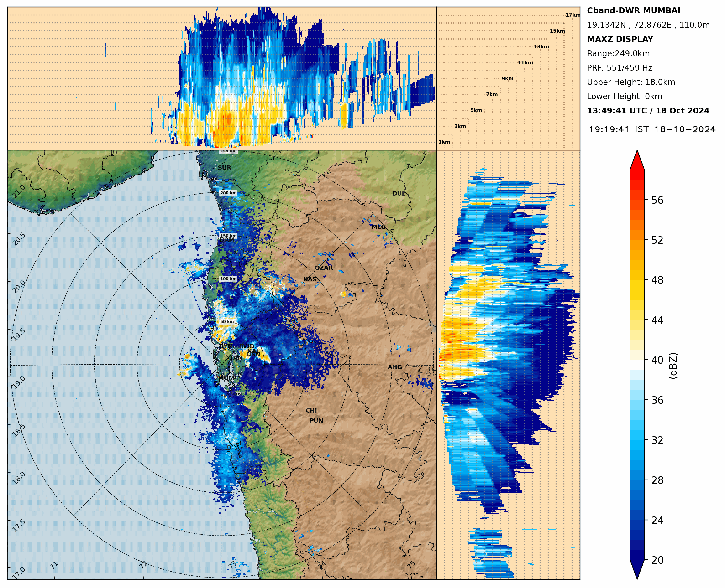Click the '20.0' latitude label
Screen dimensions: 725x588
coord(19,287)
